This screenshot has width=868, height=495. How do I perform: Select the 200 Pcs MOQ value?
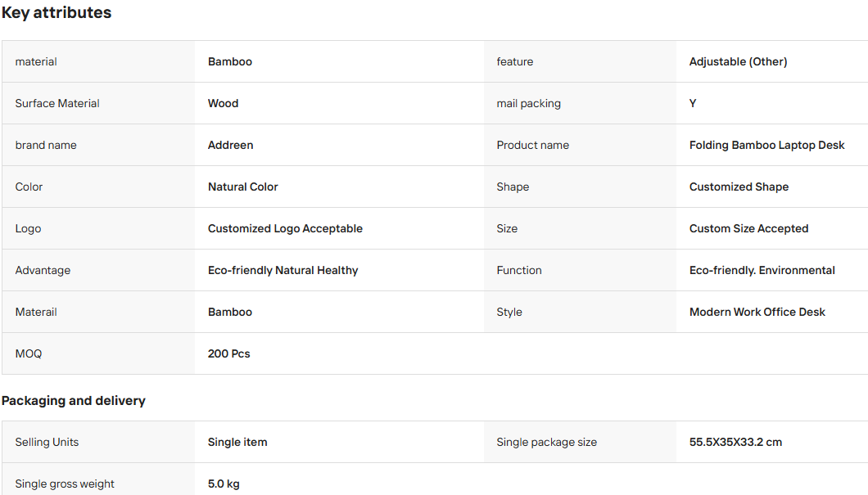228,354
